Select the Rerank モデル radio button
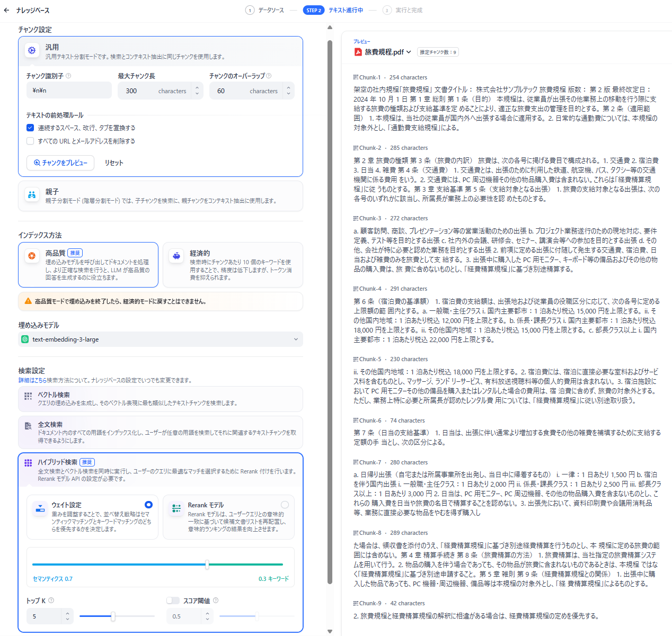The height and width of the screenshot is (636, 672). tap(285, 505)
